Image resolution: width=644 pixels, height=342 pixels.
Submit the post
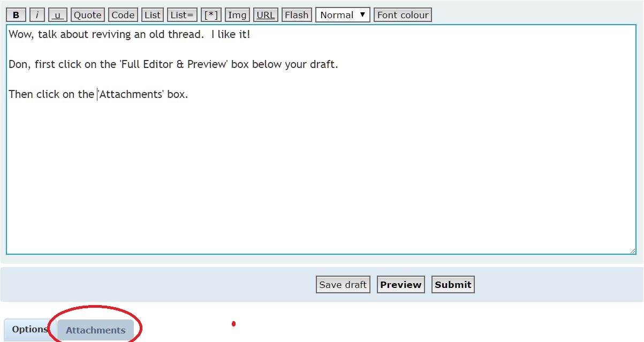[453, 285]
